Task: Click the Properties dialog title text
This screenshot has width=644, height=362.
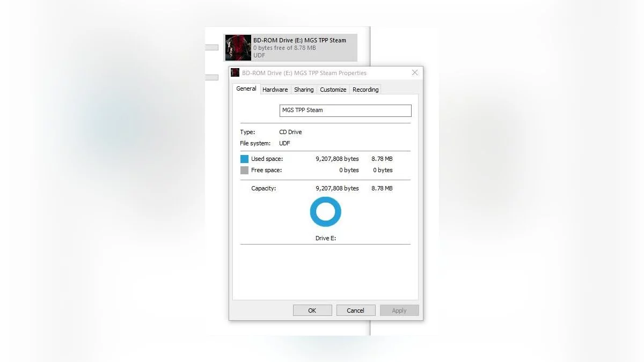Action: tap(304, 73)
